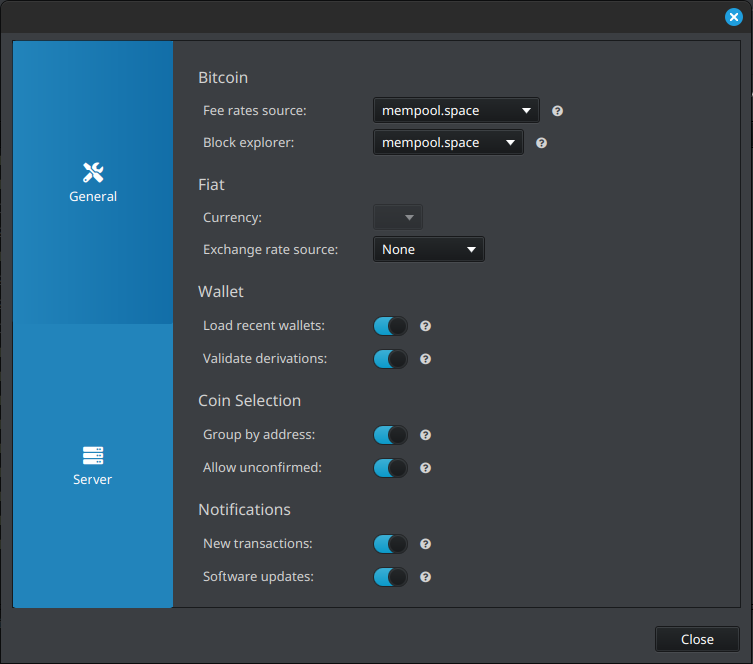
Task: Show help for New transactions
Action: [425, 544]
